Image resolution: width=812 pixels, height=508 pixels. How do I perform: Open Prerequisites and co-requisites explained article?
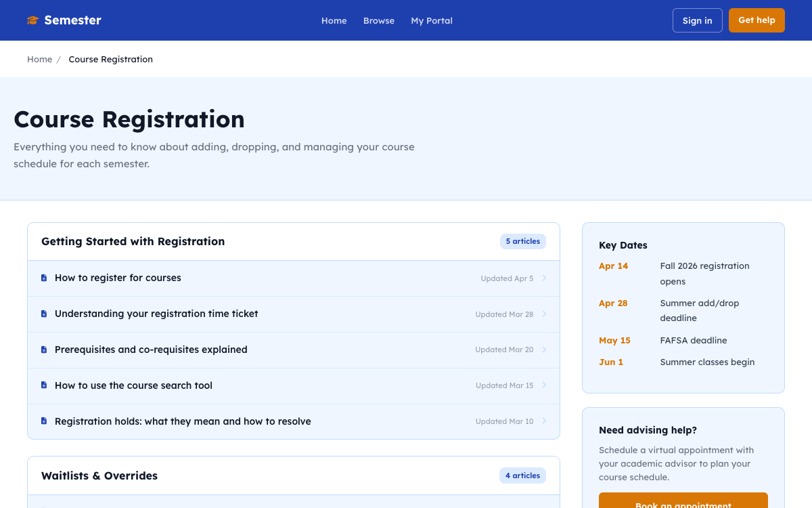151,350
